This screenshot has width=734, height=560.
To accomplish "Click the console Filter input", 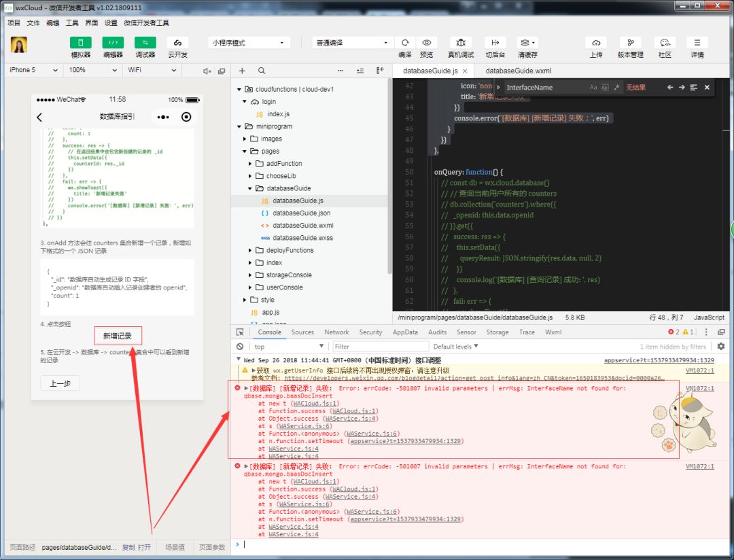I will 381,347.
